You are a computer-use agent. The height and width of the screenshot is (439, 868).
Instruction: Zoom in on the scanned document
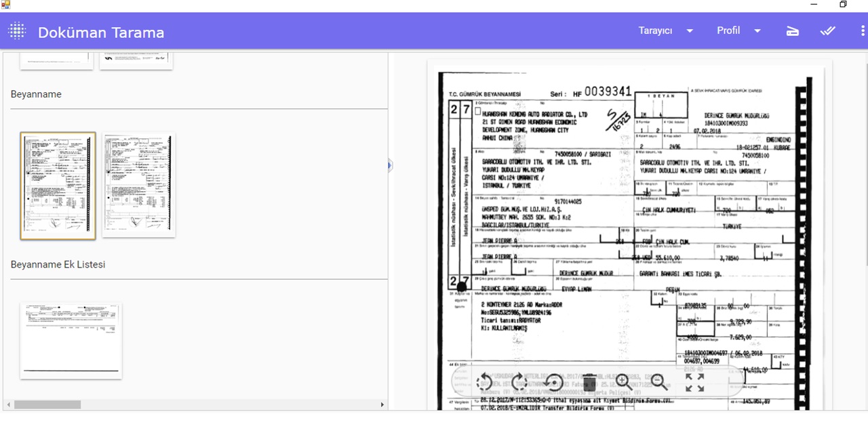[624, 382]
